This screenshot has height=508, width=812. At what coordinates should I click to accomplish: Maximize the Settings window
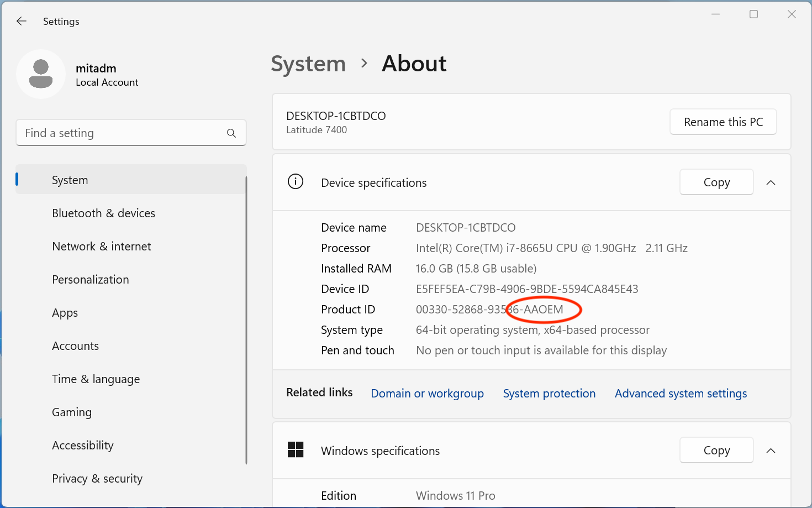click(753, 14)
